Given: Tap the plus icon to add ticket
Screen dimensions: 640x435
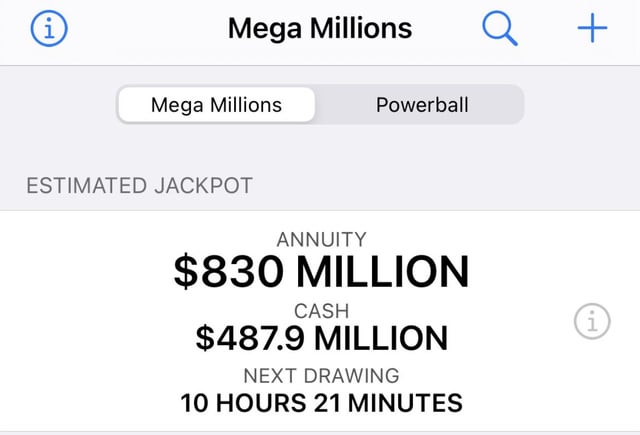Looking at the screenshot, I should pyautogui.click(x=592, y=28).
